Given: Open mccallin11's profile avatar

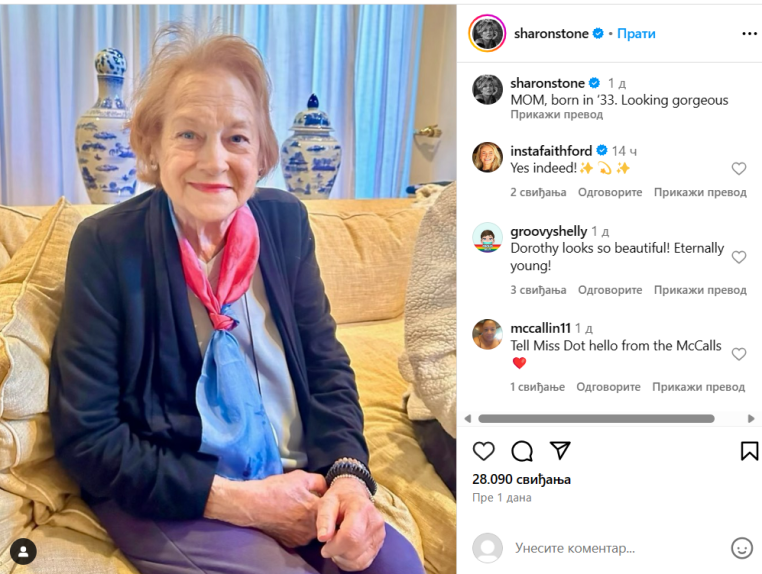Looking at the screenshot, I should [487, 334].
